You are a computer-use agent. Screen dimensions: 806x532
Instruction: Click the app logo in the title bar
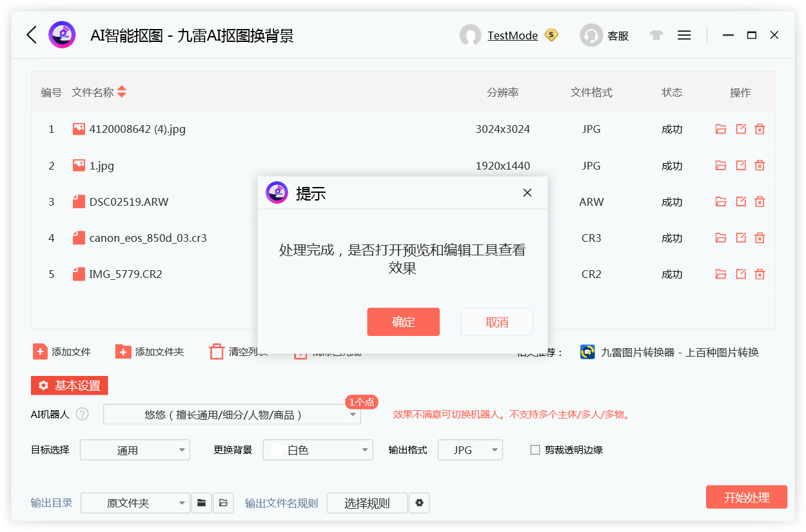(62, 35)
